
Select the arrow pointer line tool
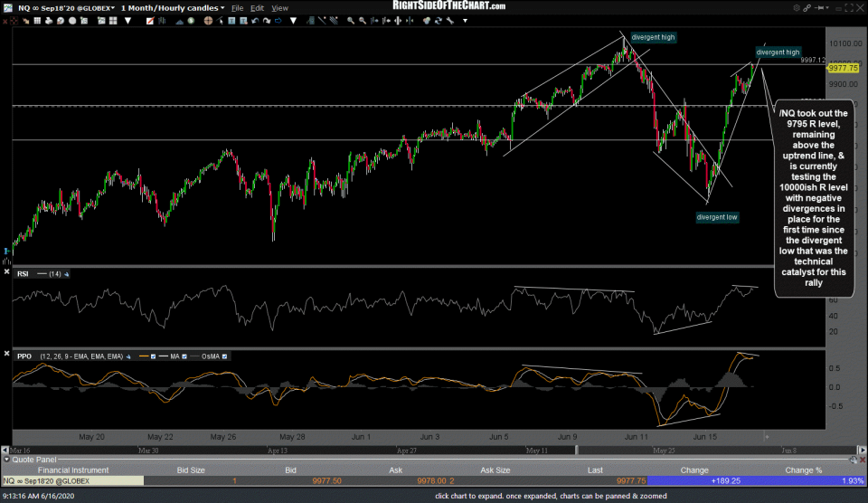click(x=221, y=21)
